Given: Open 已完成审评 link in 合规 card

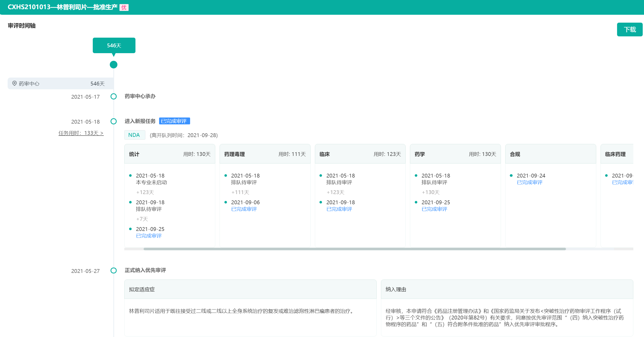Looking at the screenshot, I should tap(529, 182).
